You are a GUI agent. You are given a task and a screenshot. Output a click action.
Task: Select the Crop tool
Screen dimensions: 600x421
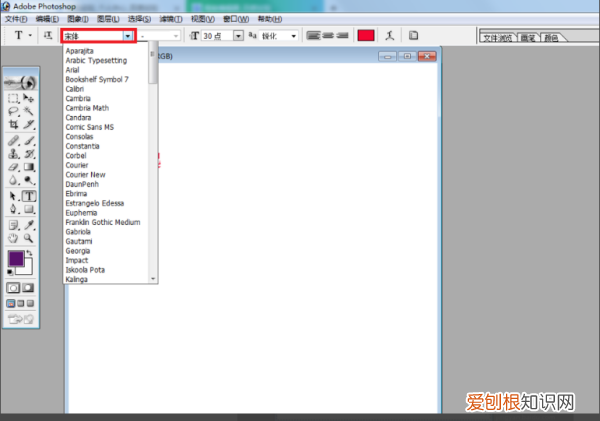tap(13, 124)
